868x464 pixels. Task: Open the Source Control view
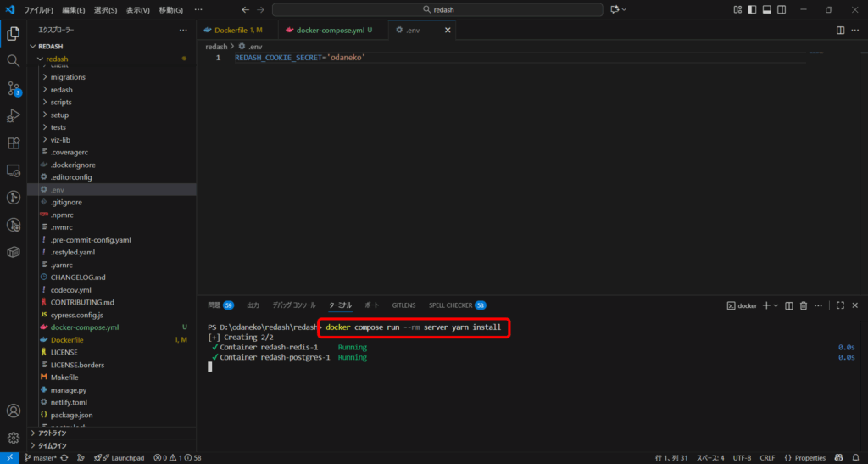point(13,88)
